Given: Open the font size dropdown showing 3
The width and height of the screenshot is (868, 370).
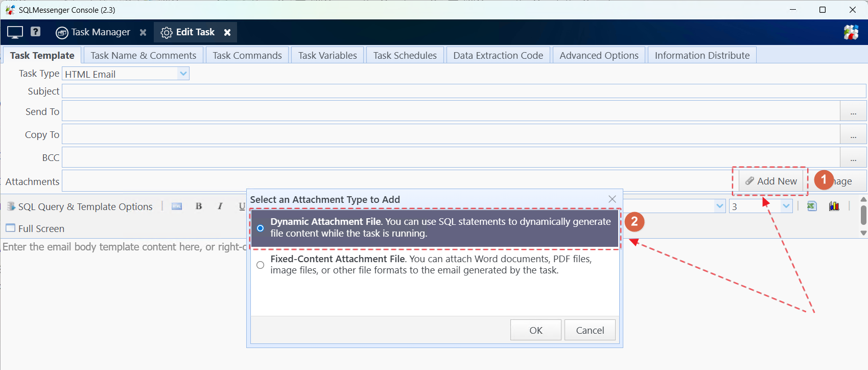Looking at the screenshot, I should point(786,206).
